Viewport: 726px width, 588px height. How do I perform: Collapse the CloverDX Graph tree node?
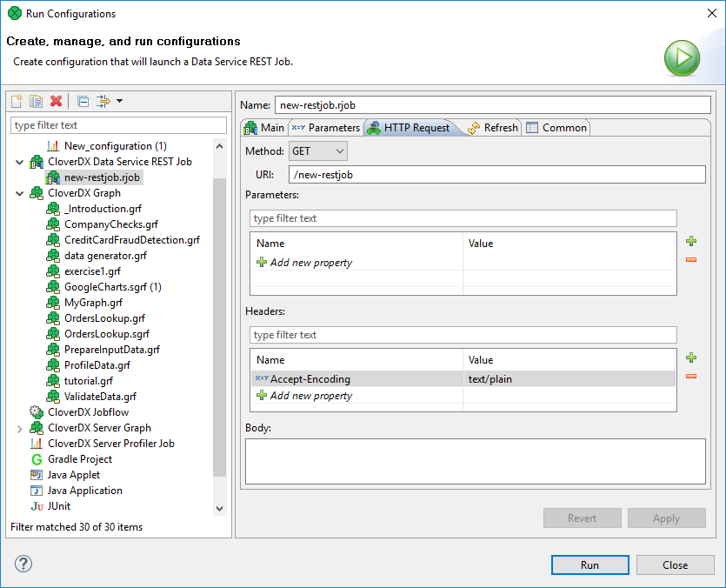[x=19, y=192]
